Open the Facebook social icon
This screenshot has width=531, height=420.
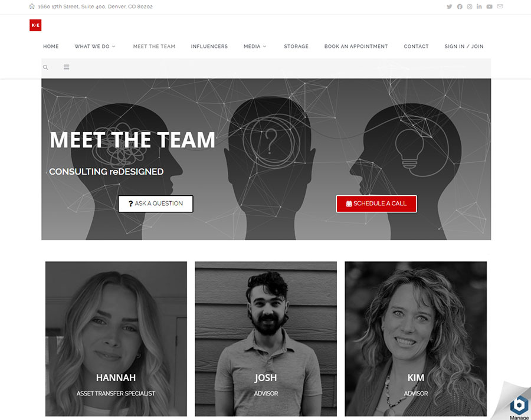click(x=460, y=6)
